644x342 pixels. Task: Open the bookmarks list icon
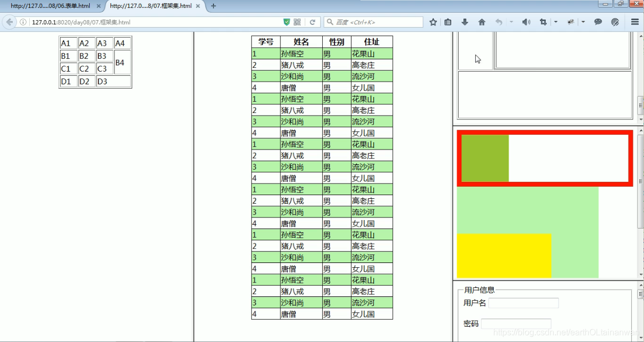point(448,22)
